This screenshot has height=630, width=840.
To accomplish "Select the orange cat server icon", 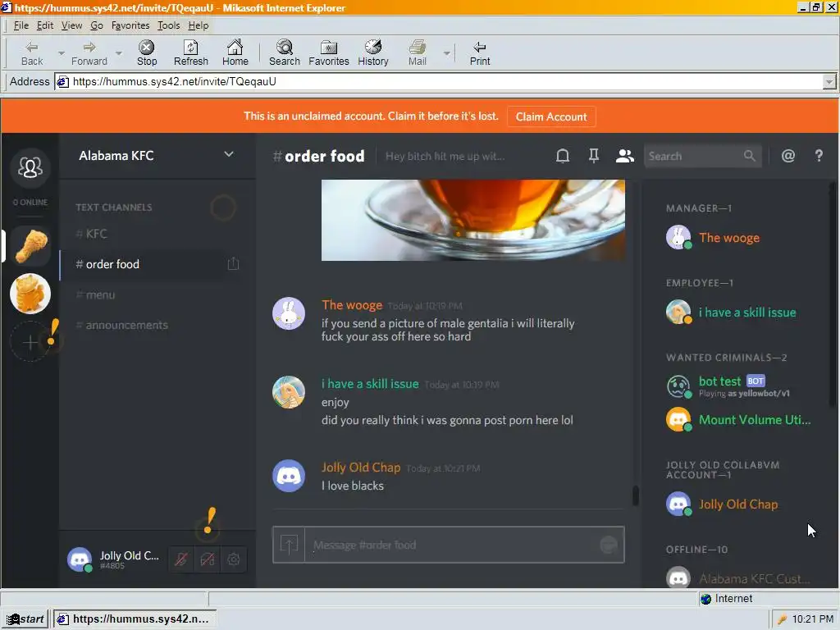I will tap(30, 294).
